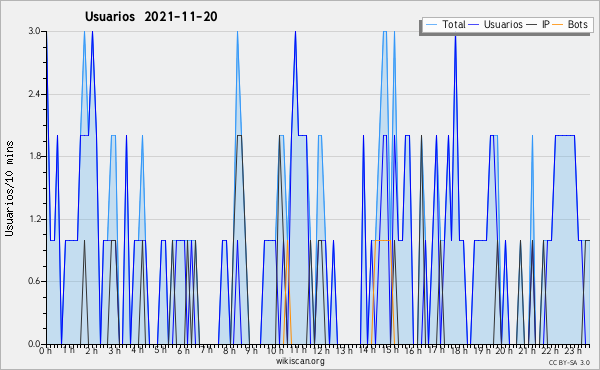
Task: Click the 21 h x-axis label
Action: [x=528, y=351]
